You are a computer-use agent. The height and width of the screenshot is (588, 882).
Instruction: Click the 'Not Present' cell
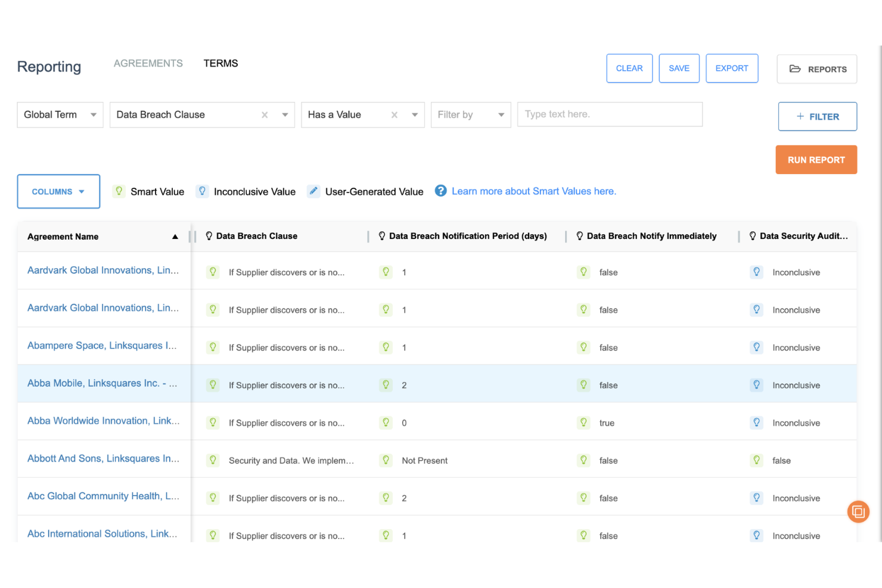click(425, 461)
